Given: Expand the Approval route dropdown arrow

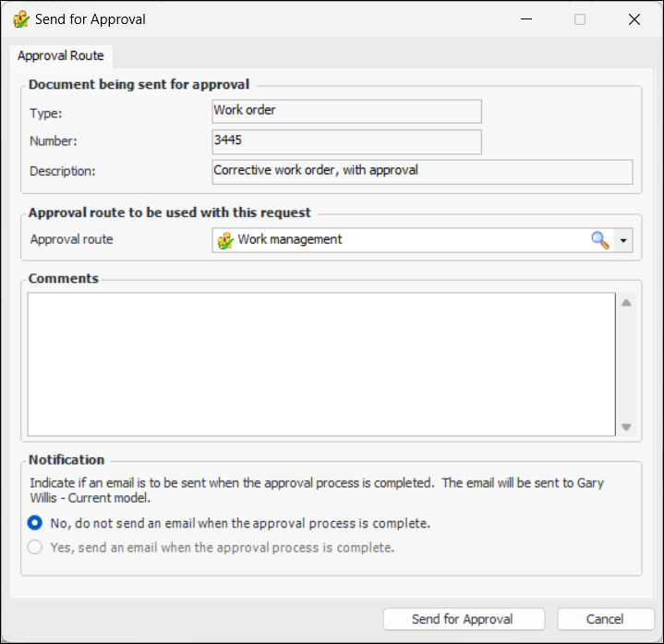Looking at the screenshot, I should 624,240.
